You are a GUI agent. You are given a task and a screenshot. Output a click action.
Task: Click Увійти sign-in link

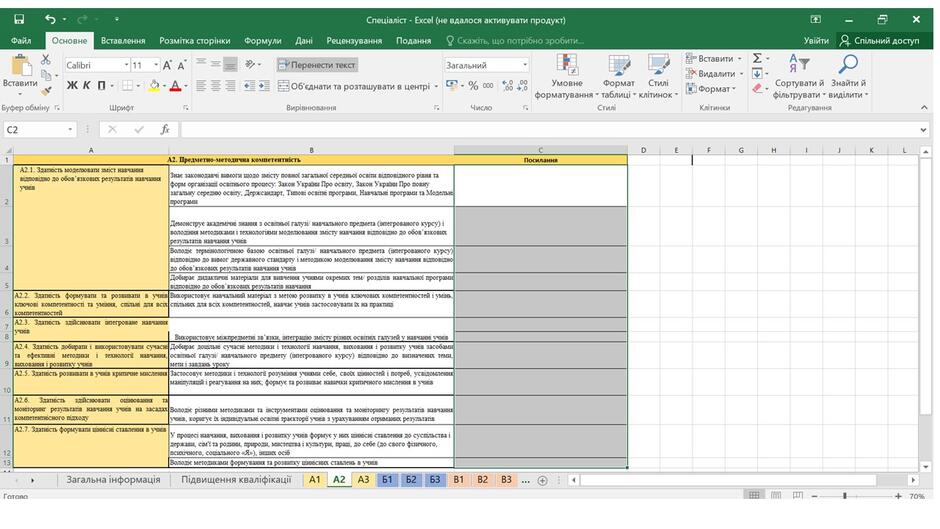coord(816,40)
